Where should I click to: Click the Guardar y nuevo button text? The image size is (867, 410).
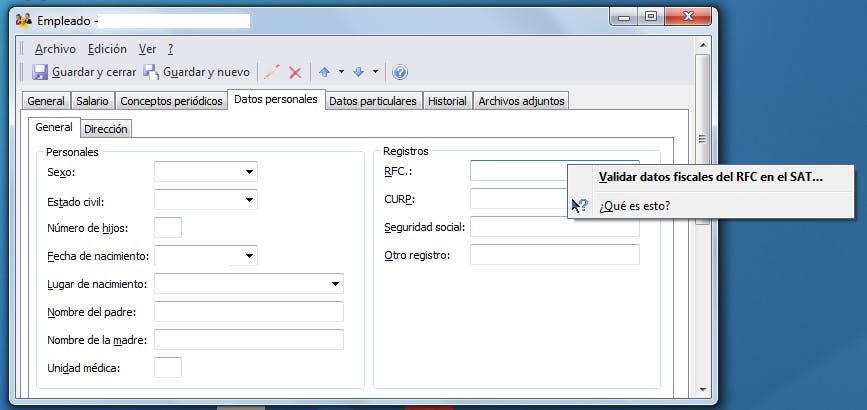tap(206, 72)
